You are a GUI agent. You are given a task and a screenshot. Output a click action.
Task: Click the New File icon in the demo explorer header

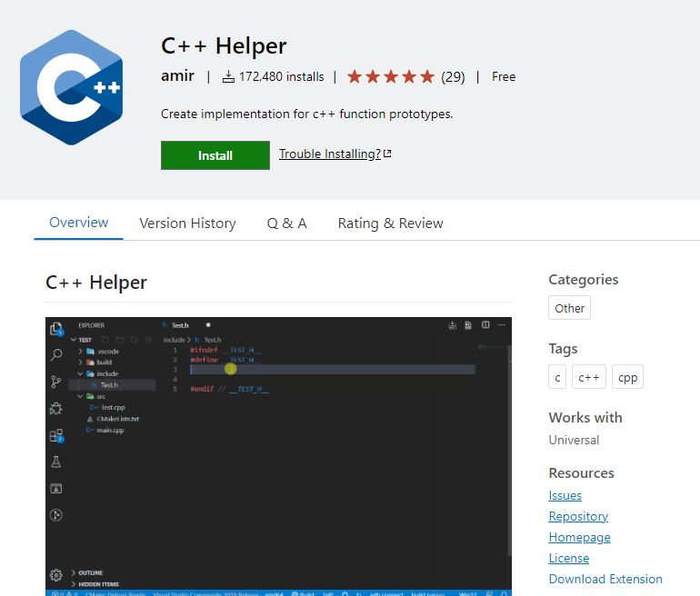pyautogui.click(x=105, y=340)
